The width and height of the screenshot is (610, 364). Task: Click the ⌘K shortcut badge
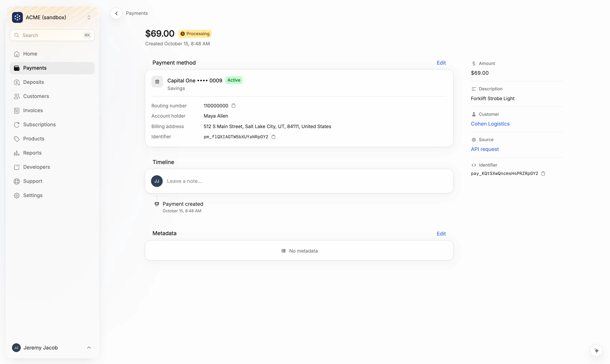pos(87,35)
